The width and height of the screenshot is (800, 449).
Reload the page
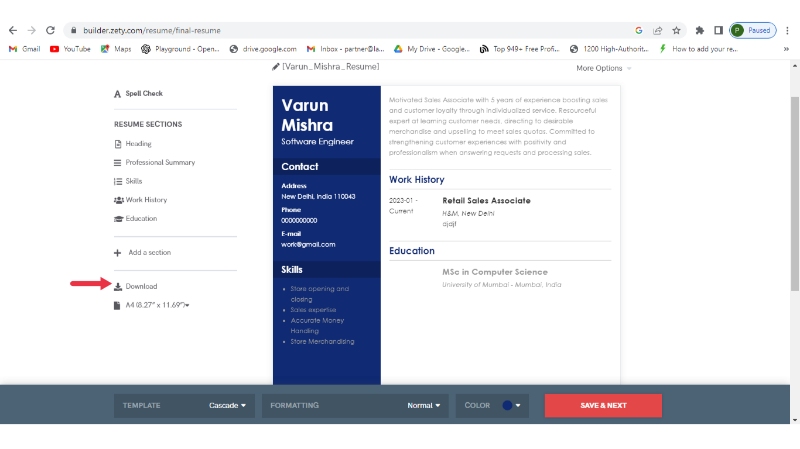pyautogui.click(x=51, y=30)
